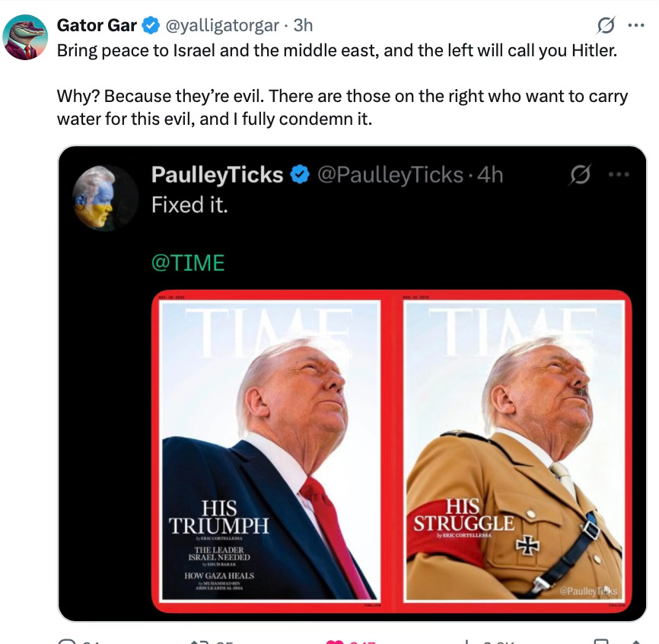Click PaulleyTicks' blue verified badge
The width and height of the screenshot is (659, 644).
[300, 175]
